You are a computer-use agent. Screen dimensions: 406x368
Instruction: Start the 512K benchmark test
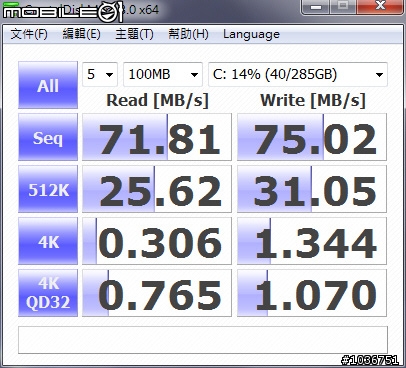click(48, 189)
